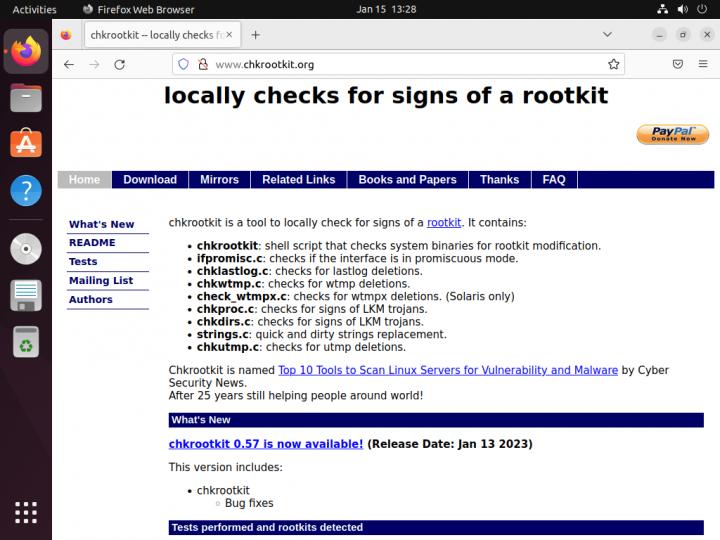Click the PayPal Donate Now button

[672, 134]
